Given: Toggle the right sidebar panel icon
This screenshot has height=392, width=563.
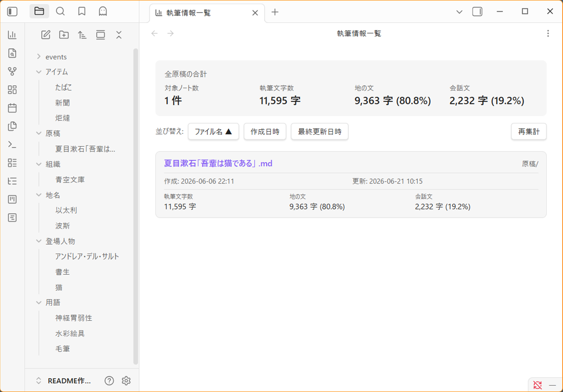Looking at the screenshot, I should click(x=477, y=12).
